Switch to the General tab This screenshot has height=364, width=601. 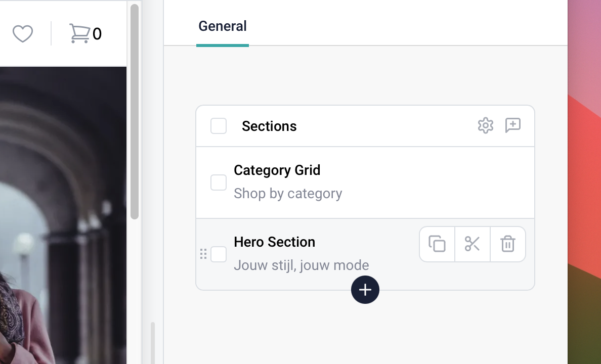[x=223, y=26]
